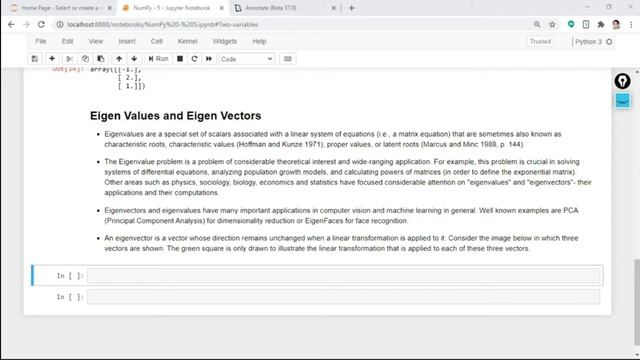Viewport: 640px width, 360px height.
Task: Click the Python 3 kernel name
Action: click(588, 42)
